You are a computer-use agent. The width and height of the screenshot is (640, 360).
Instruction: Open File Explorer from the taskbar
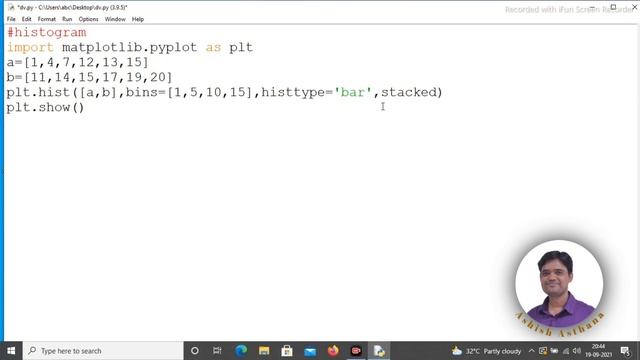pos(264,351)
